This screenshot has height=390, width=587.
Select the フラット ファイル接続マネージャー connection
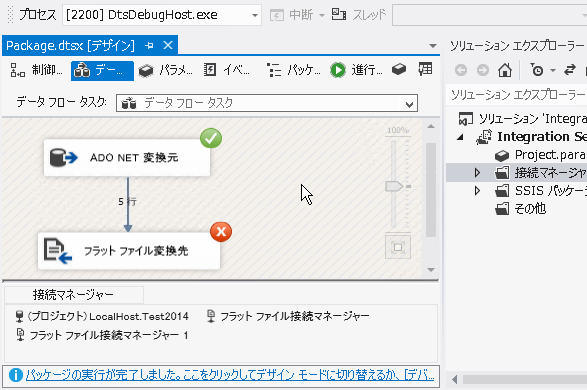click(x=288, y=317)
